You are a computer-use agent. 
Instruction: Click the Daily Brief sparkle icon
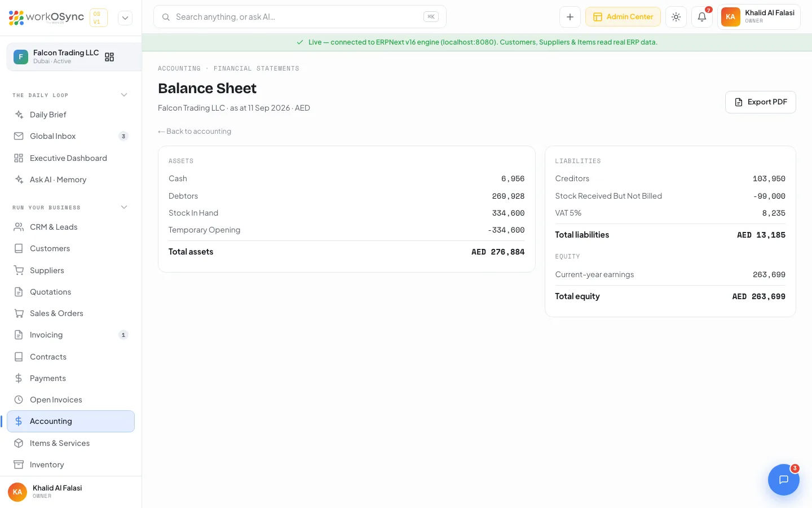click(19, 115)
